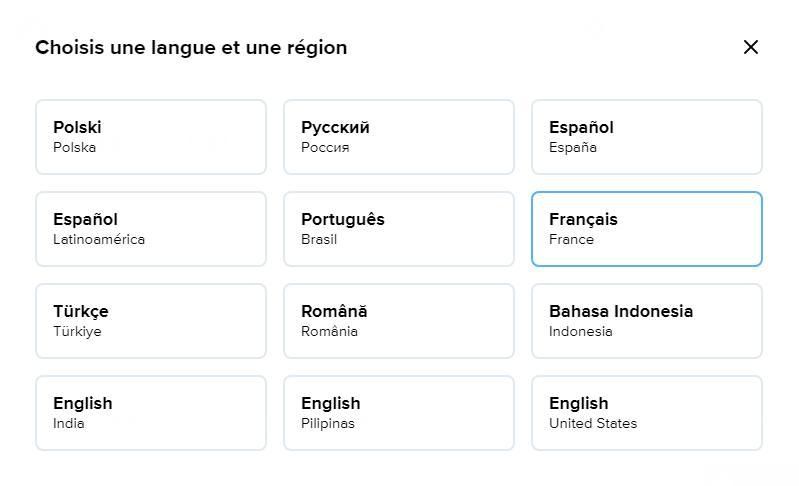
Task: Pick Español España option
Action: 647,137
